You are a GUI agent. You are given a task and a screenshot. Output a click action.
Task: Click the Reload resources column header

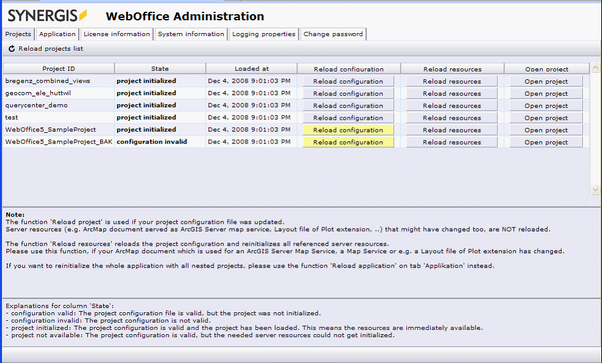point(452,69)
